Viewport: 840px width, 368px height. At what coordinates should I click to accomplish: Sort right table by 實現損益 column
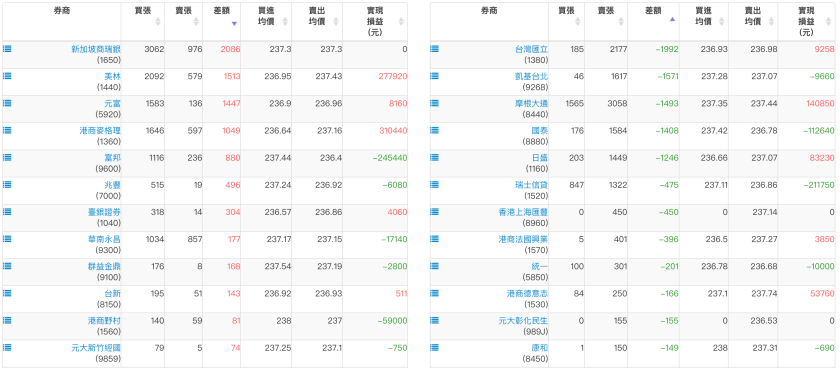pyautogui.click(x=806, y=21)
